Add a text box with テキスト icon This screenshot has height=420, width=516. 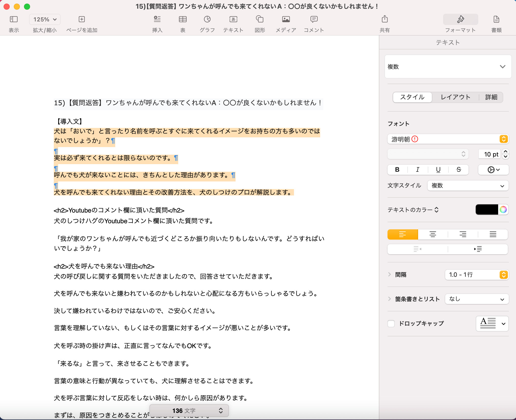tap(233, 19)
